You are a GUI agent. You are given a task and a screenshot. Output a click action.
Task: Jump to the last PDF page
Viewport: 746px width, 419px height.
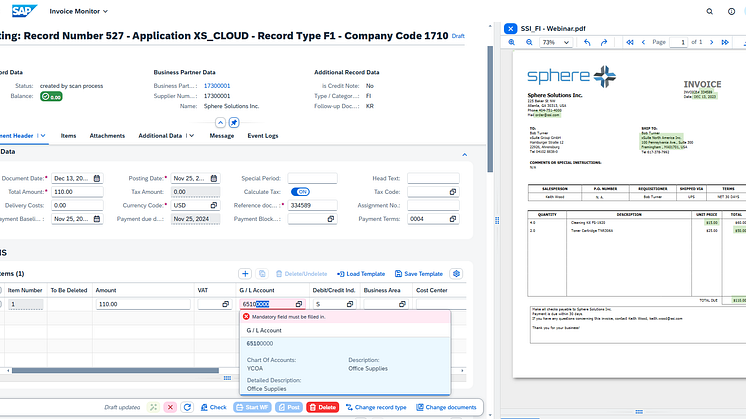coord(725,42)
